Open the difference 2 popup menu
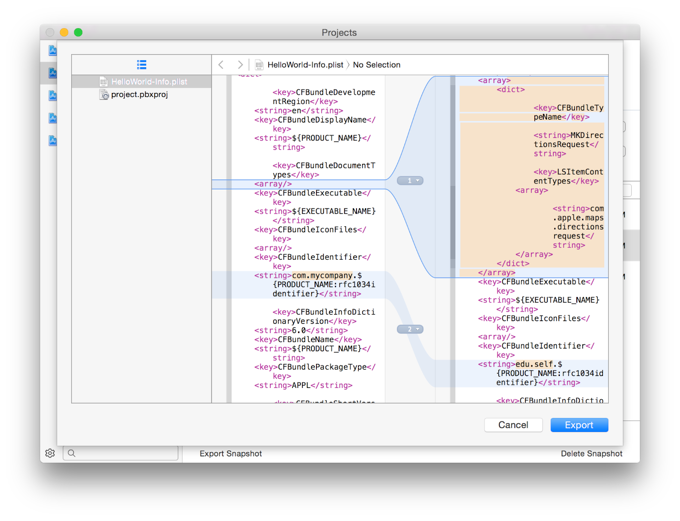The height and width of the screenshot is (521, 680). coord(410,329)
